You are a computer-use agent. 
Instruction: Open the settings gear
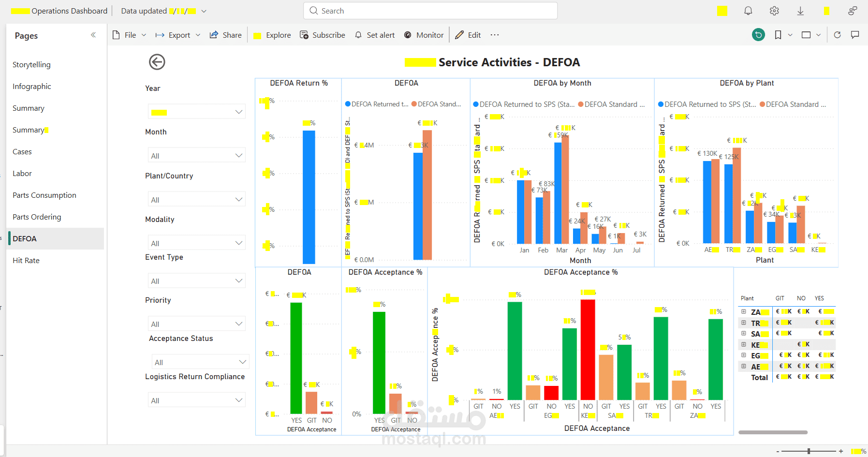(x=774, y=11)
